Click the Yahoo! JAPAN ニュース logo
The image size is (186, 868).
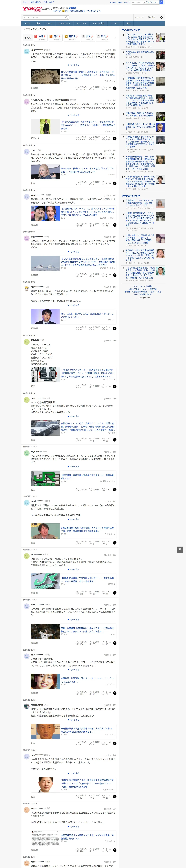click(37, 9)
